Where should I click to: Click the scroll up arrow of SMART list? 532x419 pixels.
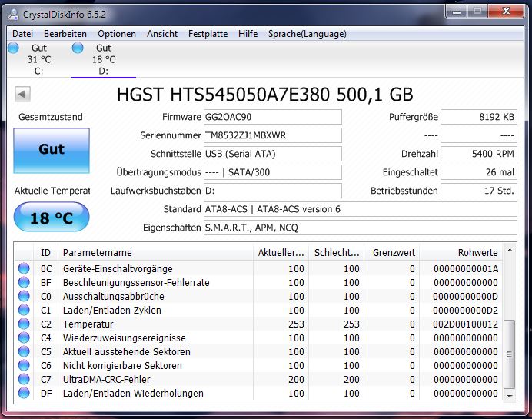pos(509,251)
